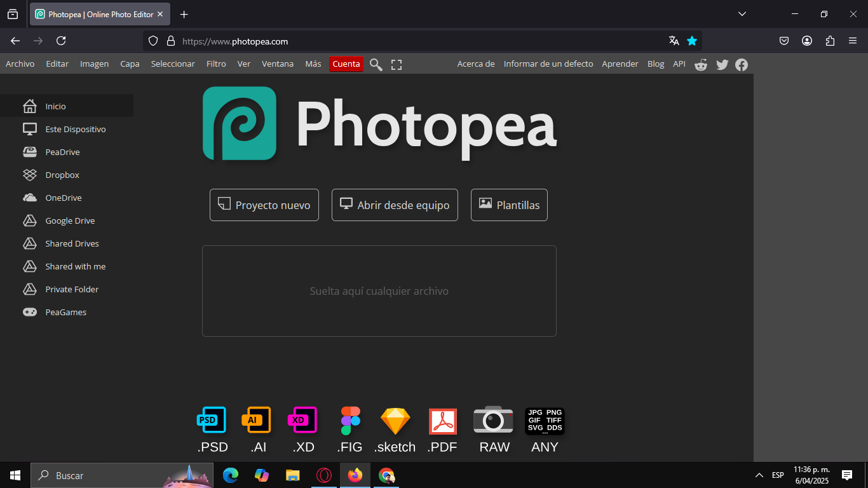Screen dimensions: 868x488
Task: Show hidden system tray icons chevron
Action: point(759,475)
